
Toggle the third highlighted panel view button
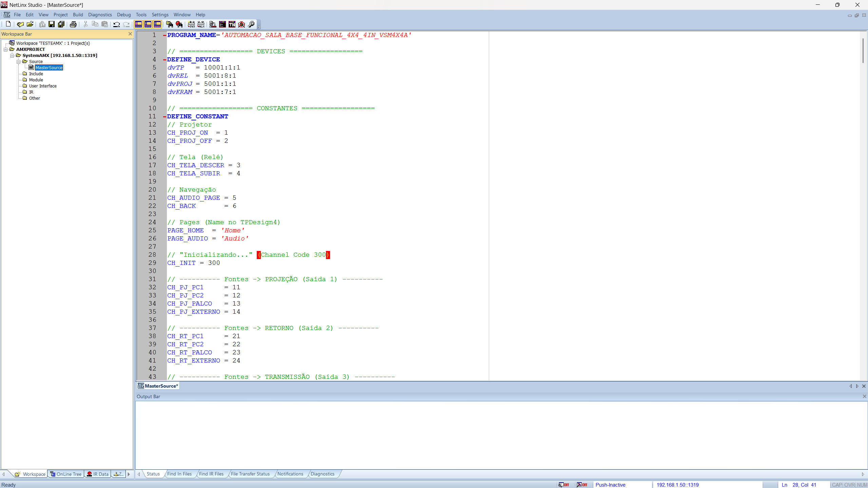(157, 24)
